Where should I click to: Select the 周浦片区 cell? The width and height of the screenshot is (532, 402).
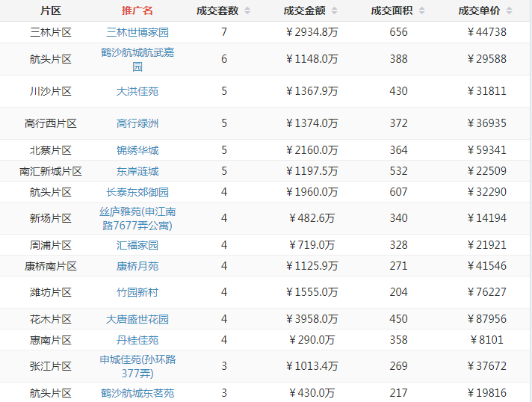pos(51,245)
